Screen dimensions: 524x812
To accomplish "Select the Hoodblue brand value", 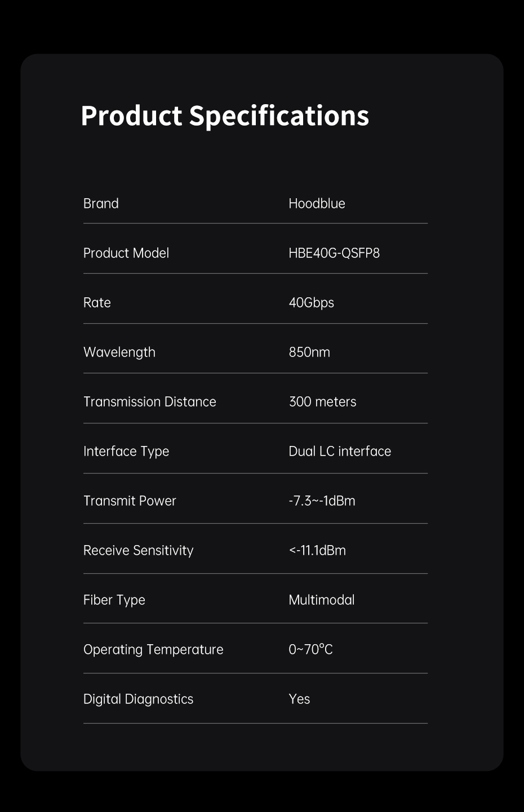I will [317, 203].
